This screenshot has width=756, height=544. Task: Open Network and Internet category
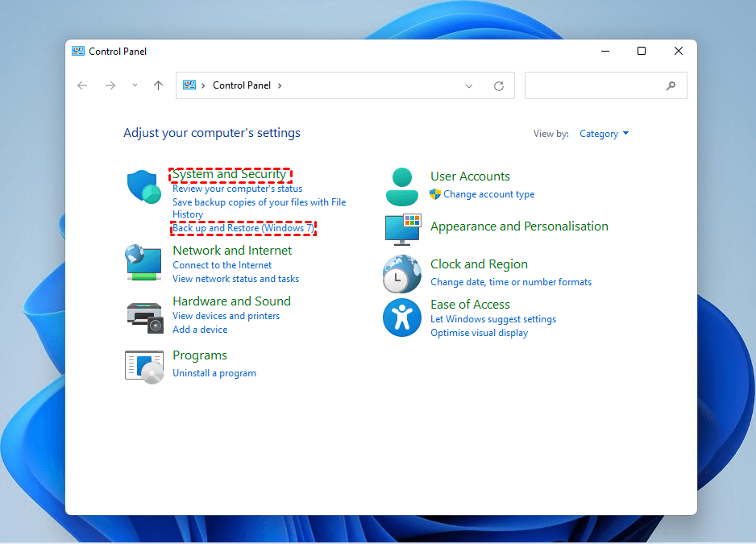pyautogui.click(x=232, y=251)
